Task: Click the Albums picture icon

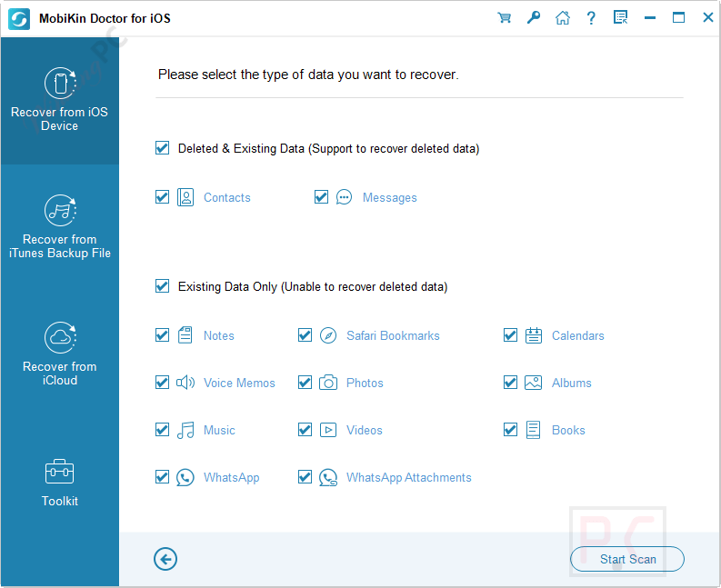Action: coord(534,383)
